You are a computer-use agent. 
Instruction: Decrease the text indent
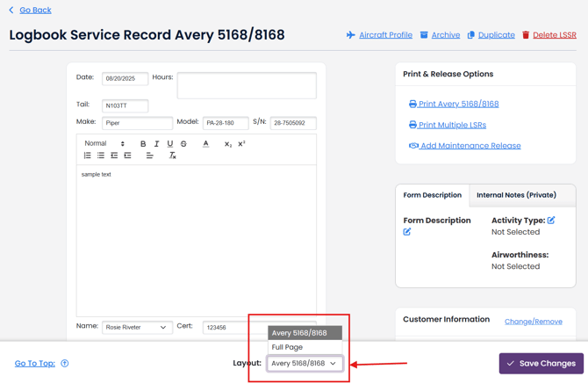coord(114,156)
